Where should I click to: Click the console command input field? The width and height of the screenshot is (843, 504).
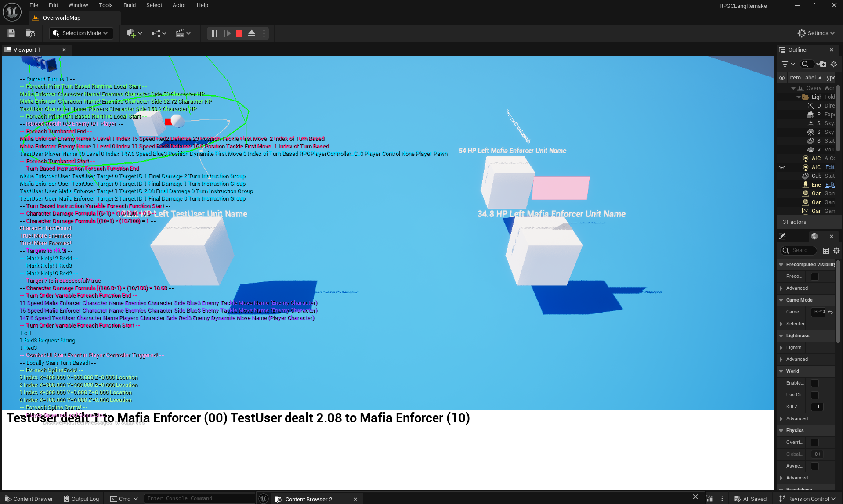pyautogui.click(x=199, y=499)
